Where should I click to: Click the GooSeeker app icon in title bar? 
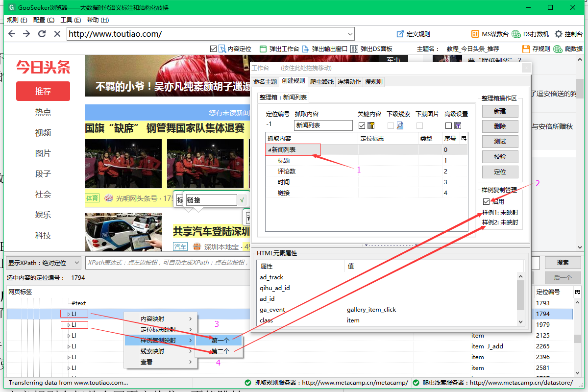click(11, 8)
